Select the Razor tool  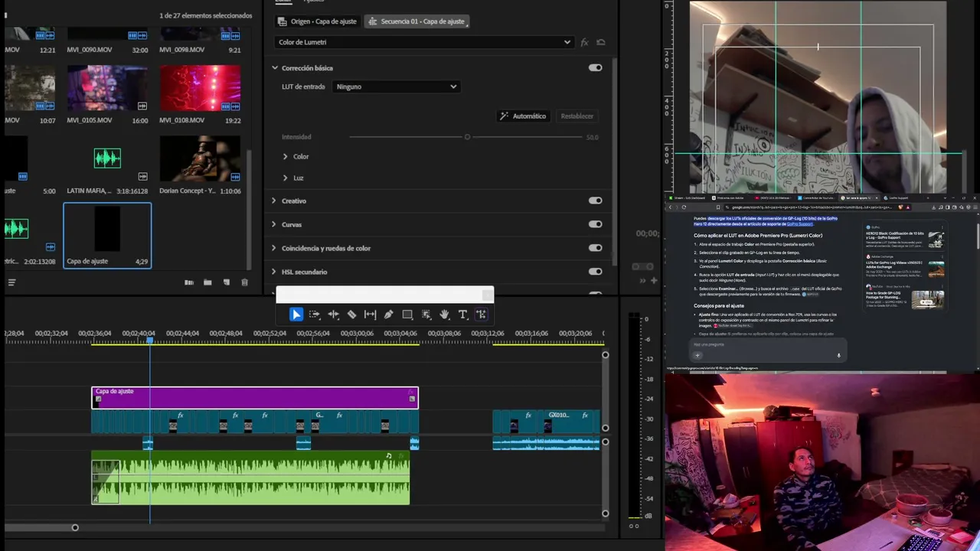click(x=351, y=315)
